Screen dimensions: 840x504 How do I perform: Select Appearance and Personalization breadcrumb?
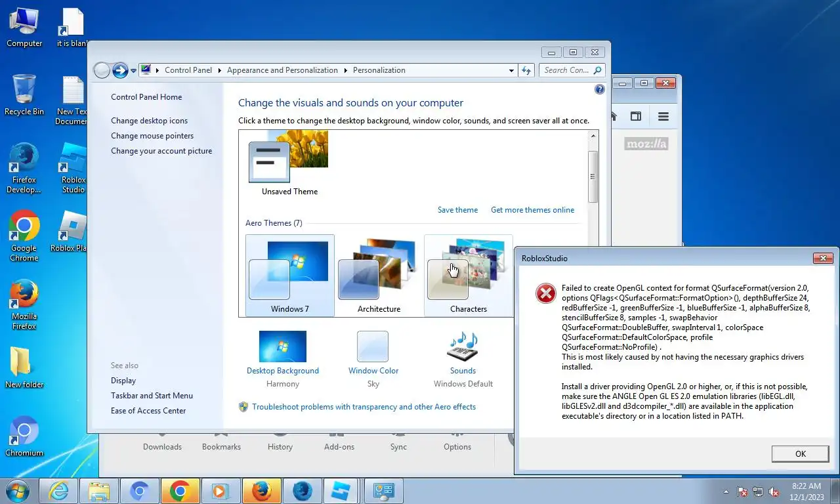click(282, 70)
